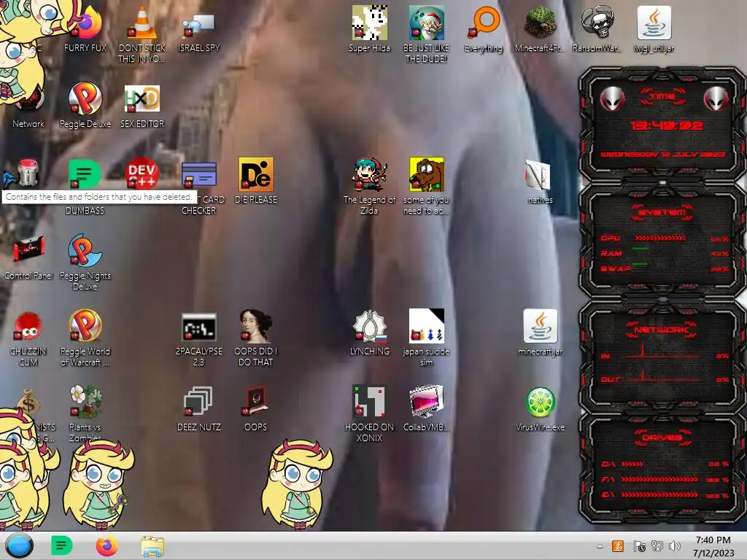Open File Explorer from the taskbar
Screen dimensions: 747x560
click(x=152, y=546)
